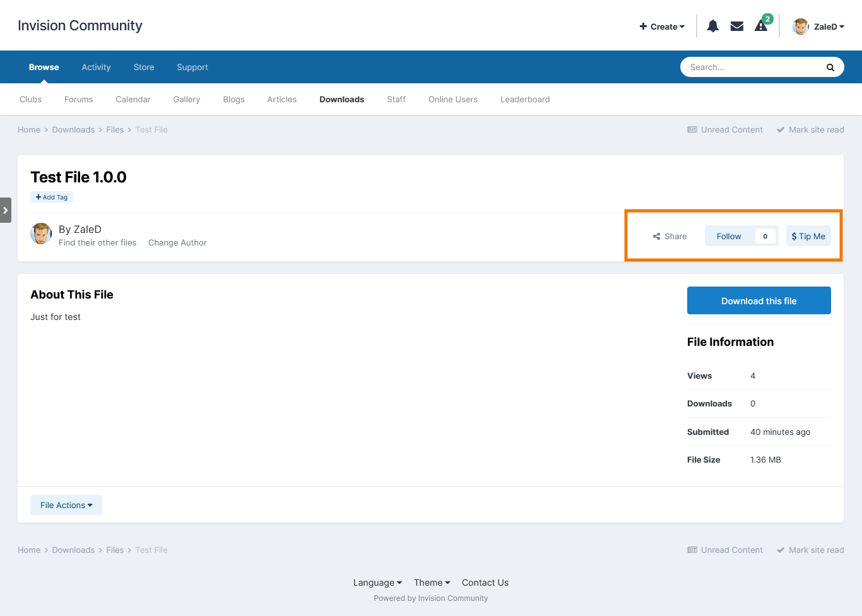Expand the left sidebar arrow handle
The width and height of the screenshot is (862, 616).
pos(6,210)
